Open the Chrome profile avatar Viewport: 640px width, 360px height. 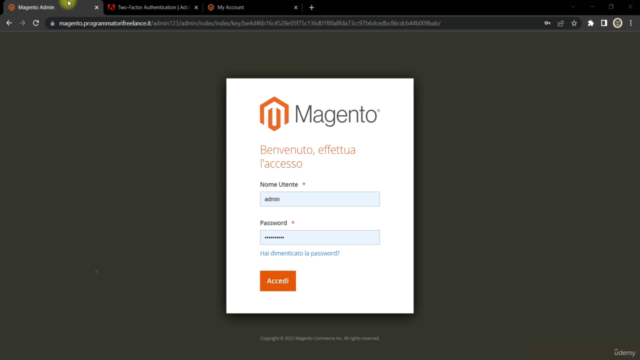point(618,23)
